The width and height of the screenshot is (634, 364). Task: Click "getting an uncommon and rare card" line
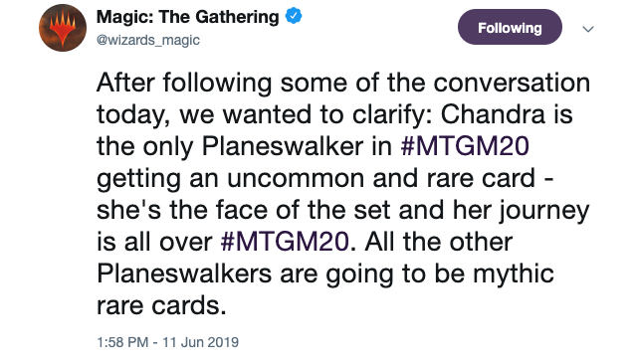pyautogui.click(x=316, y=179)
